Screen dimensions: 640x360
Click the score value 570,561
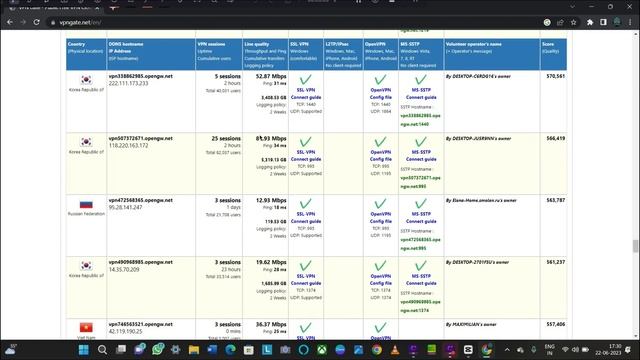pos(556,76)
